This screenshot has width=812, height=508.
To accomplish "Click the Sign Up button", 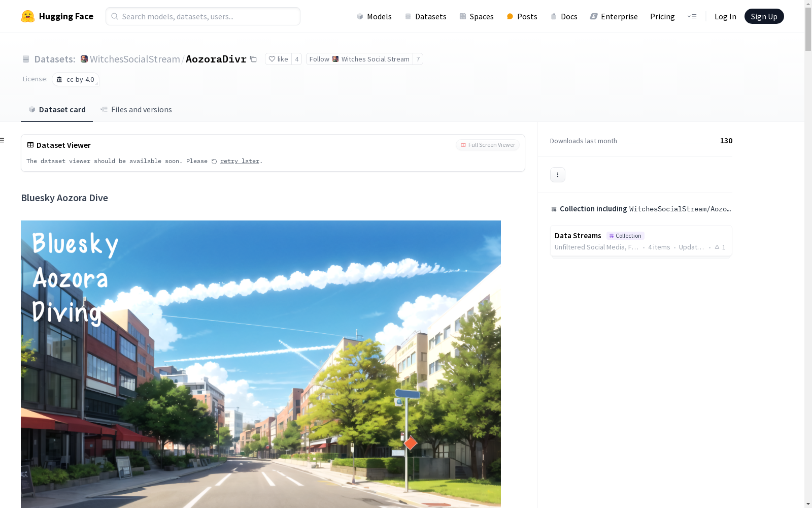I will tap(764, 16).
